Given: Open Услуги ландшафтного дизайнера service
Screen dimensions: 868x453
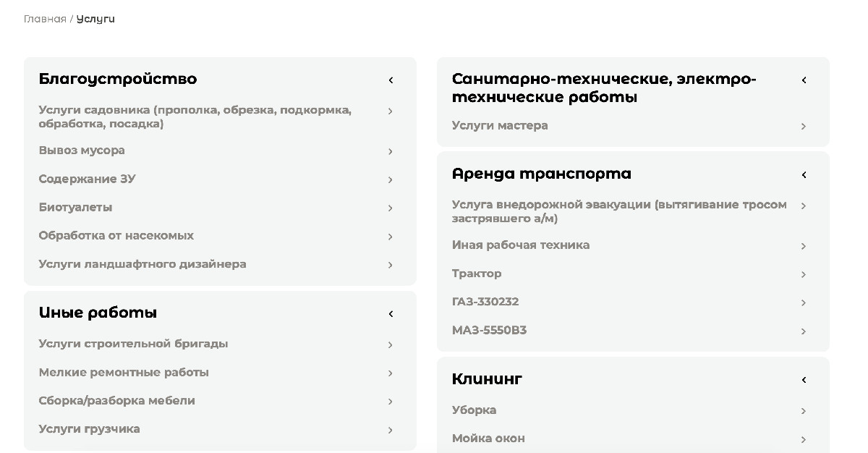Looking at the screenshot, I should pos(142,264).
